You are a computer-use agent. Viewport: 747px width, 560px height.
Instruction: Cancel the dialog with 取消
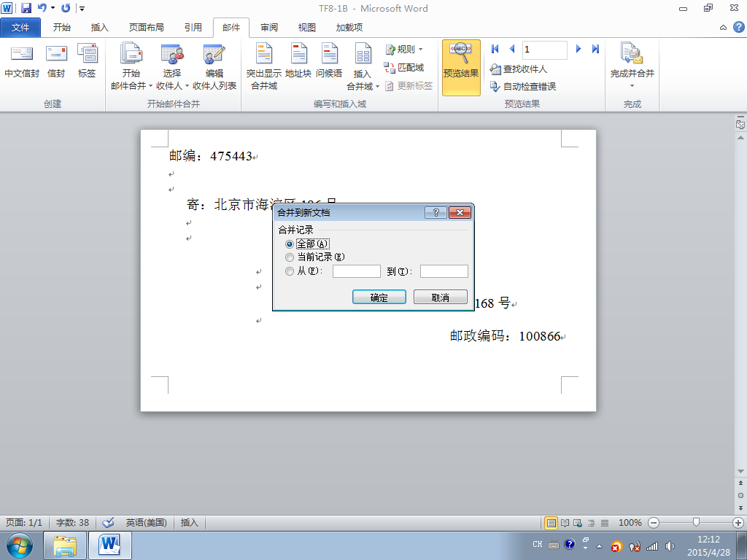click(x=440, y=297)
